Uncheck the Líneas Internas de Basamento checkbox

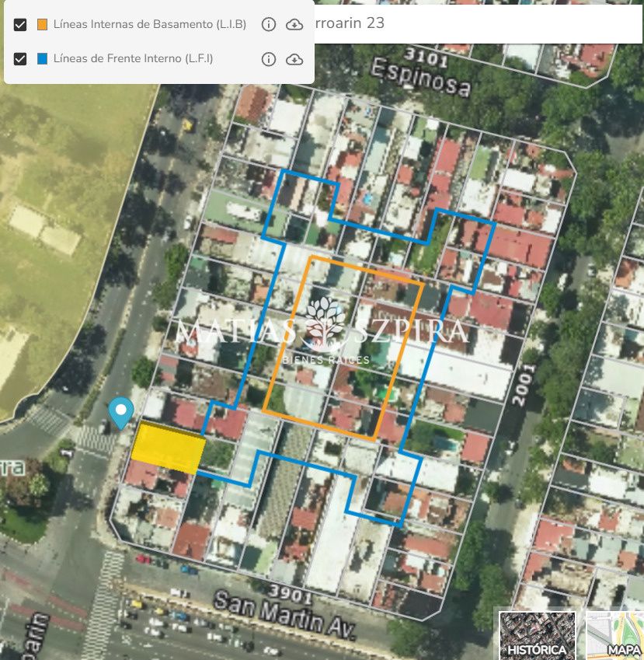coord(21,25)
